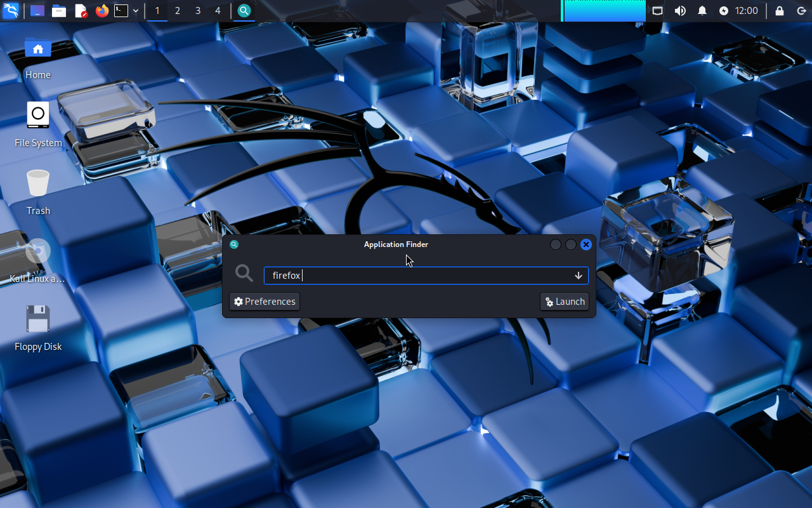The width and height of the screenshot is (812, 508).
Task: Open the terminal emulator from the panel
Action: click(121, 11)
